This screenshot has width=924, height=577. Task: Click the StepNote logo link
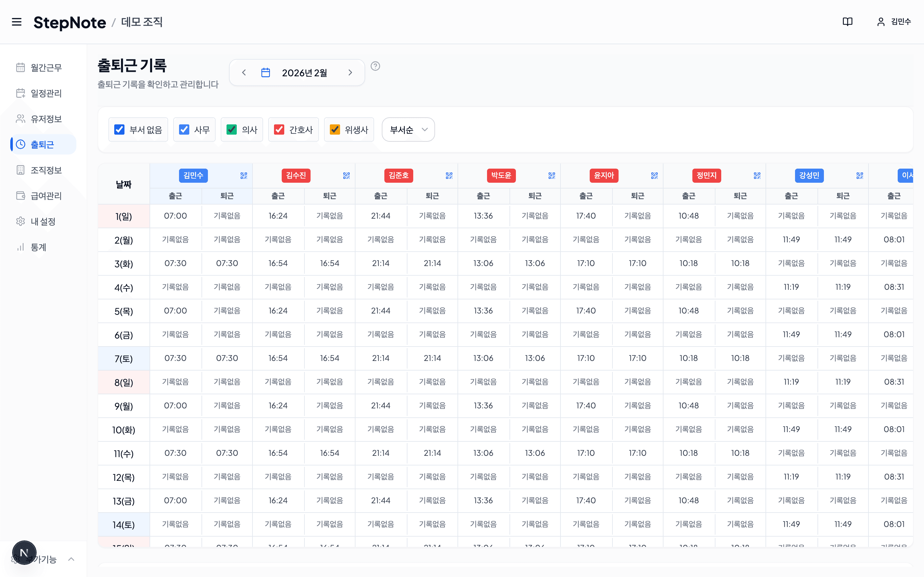70,22
